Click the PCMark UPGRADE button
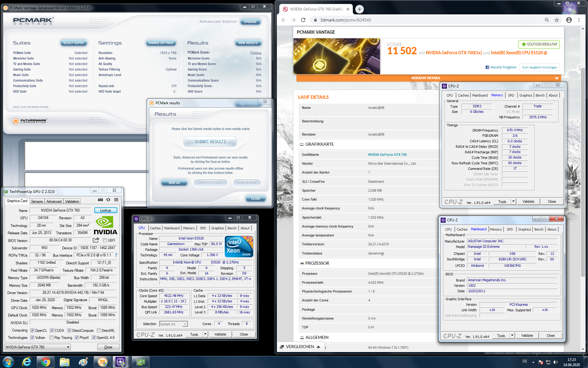This screenshot has width=588, height=368. pos(250,22)
